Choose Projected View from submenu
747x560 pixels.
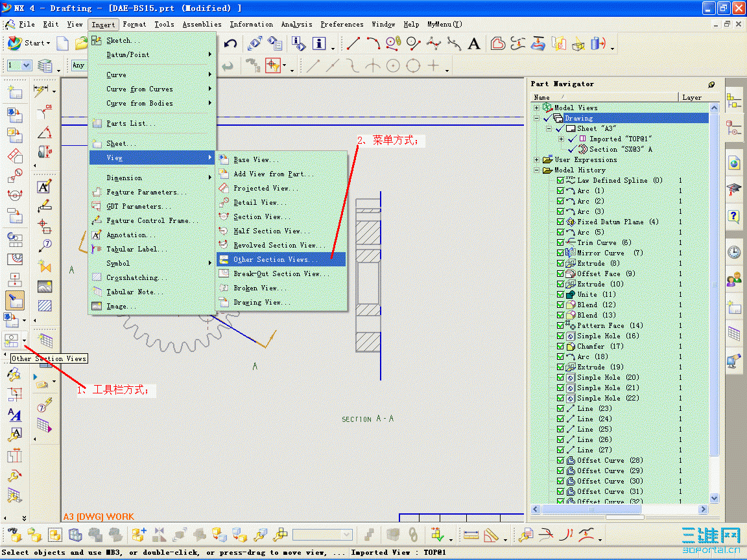[281, 188]
